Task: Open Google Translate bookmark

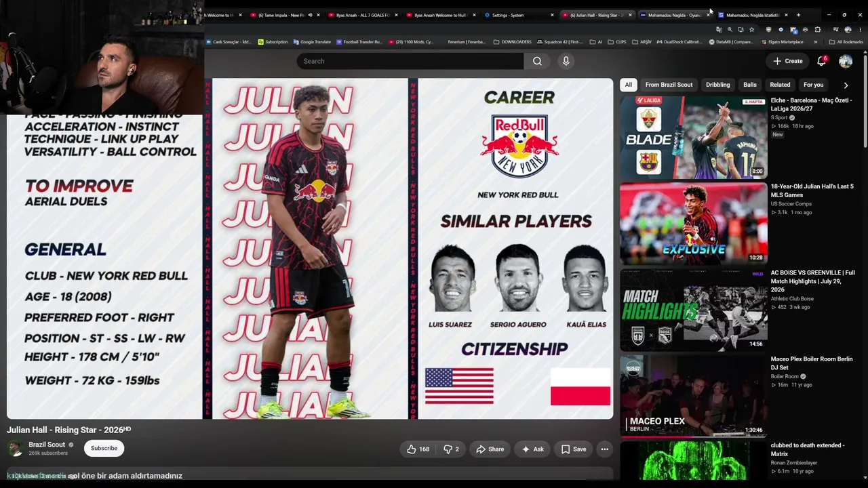Action: tap(312, 42)
